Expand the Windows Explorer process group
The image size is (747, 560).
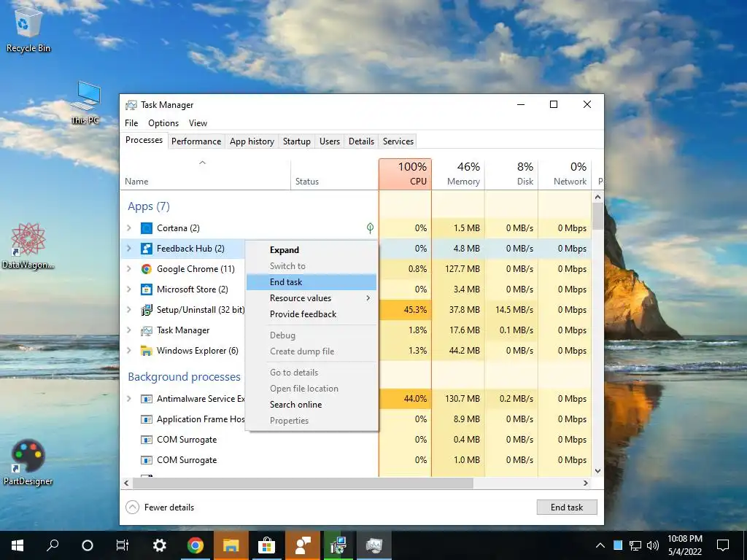point(129,351)
